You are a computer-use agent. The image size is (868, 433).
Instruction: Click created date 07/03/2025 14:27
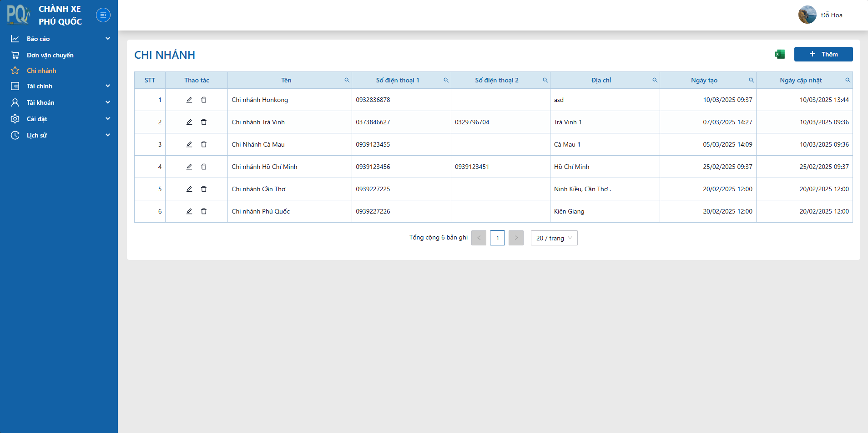point(727,122)
